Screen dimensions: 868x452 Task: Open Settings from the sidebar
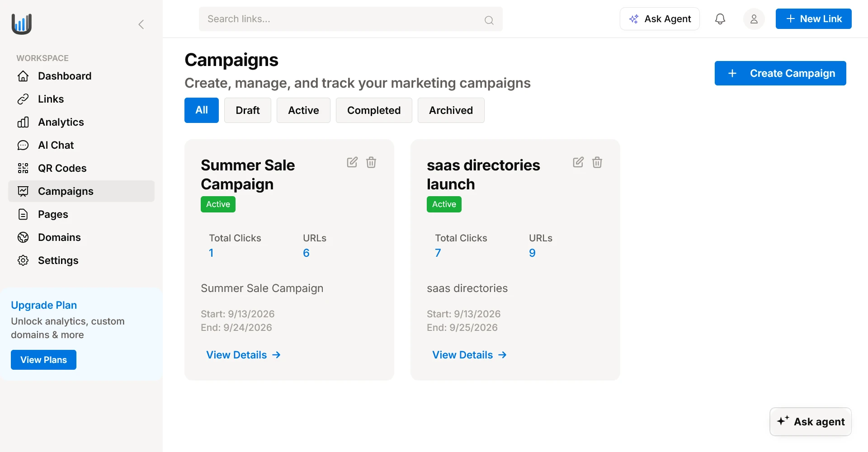click(x=81, y=260)
